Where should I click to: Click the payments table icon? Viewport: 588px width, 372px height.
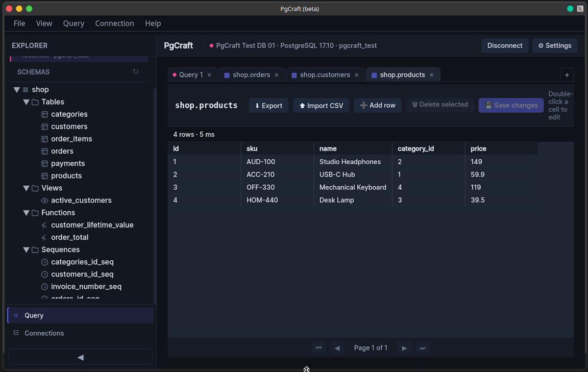[x=45, y=163]
